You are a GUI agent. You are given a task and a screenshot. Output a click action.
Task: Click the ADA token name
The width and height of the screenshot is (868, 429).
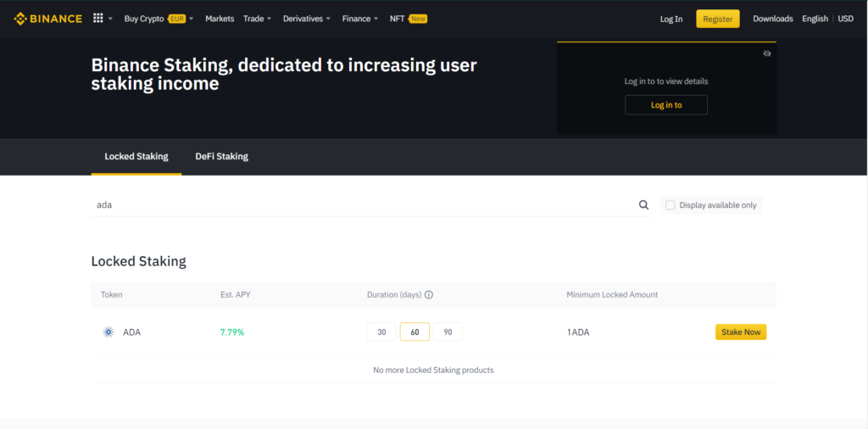131,332
